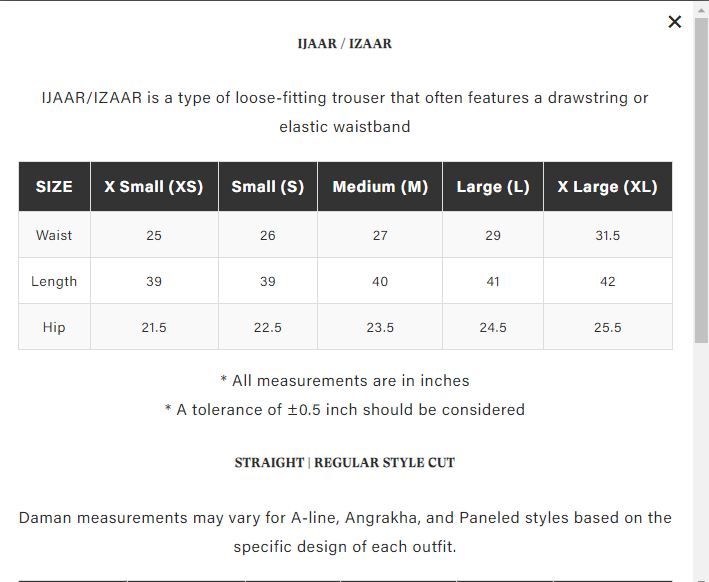This screenshot has height=582, width=709.
Task: Click the Waist row label
Action: click(54, 235)
